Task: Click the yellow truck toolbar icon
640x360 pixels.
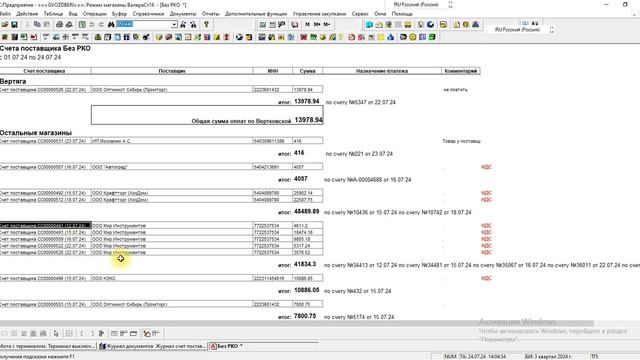Action: (x=408, y=24)
